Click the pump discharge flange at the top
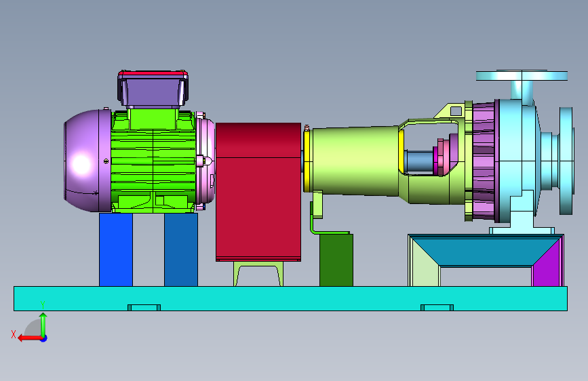The image size is (588, 381). [x=522, y=75]
